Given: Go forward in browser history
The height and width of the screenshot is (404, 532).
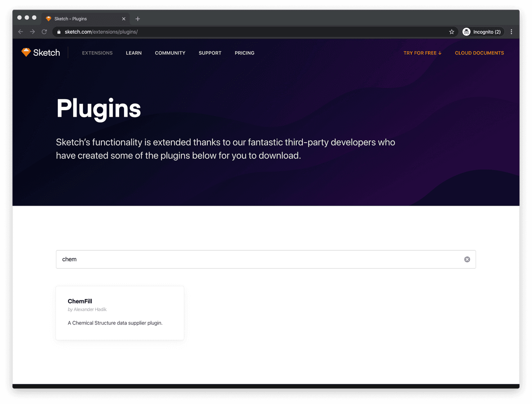Looking at the screenshot, I should point(32,32).
